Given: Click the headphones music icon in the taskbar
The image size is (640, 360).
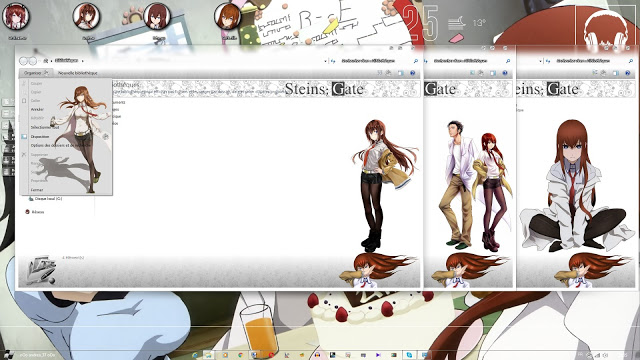Looking at the screenshot, I should [318, 355].
